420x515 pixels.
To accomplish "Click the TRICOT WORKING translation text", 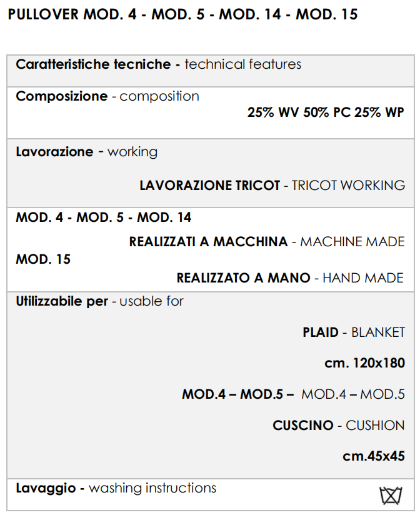I will (x=348, y=186).
